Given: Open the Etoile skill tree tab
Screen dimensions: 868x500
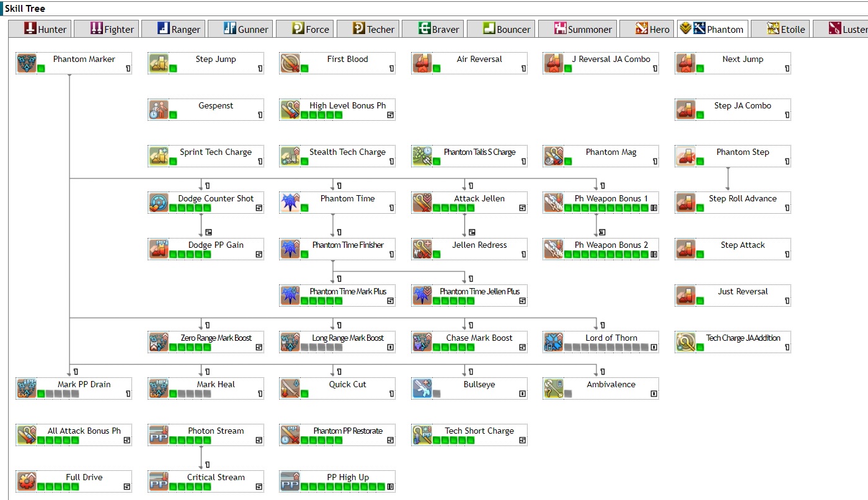Looking at the screenshot, I should (x=780, y=29).
